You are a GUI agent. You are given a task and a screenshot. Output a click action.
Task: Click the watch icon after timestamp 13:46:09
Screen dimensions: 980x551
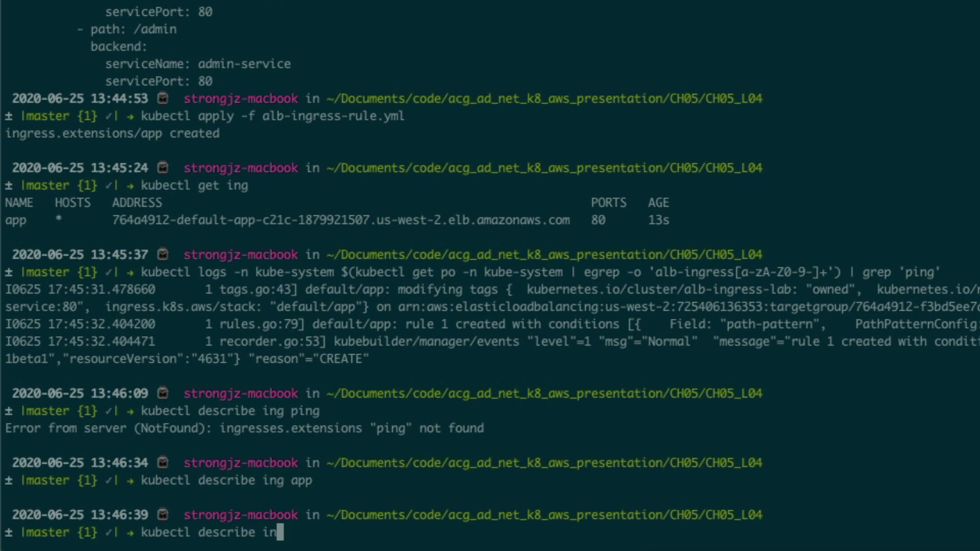point(163,393)
